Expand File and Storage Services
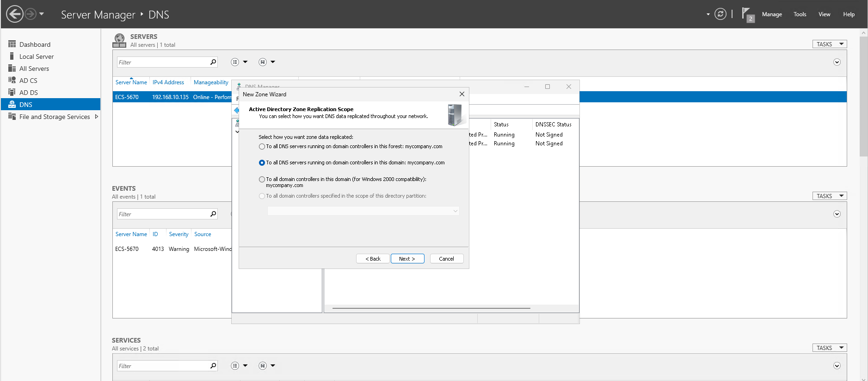 (96, 117)
